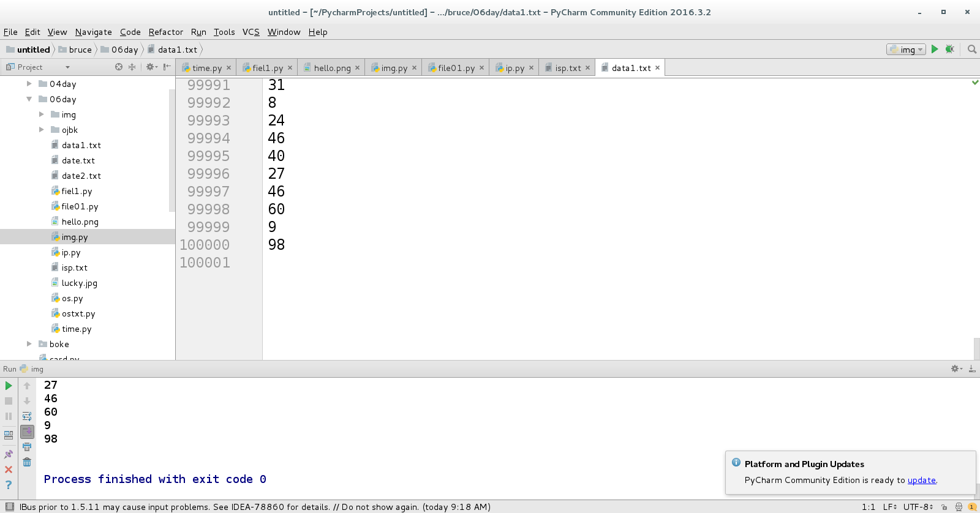Expand the img folder in the tree
Screen dimensions: 980x513
pyautogui.click(x=41, y=114)
